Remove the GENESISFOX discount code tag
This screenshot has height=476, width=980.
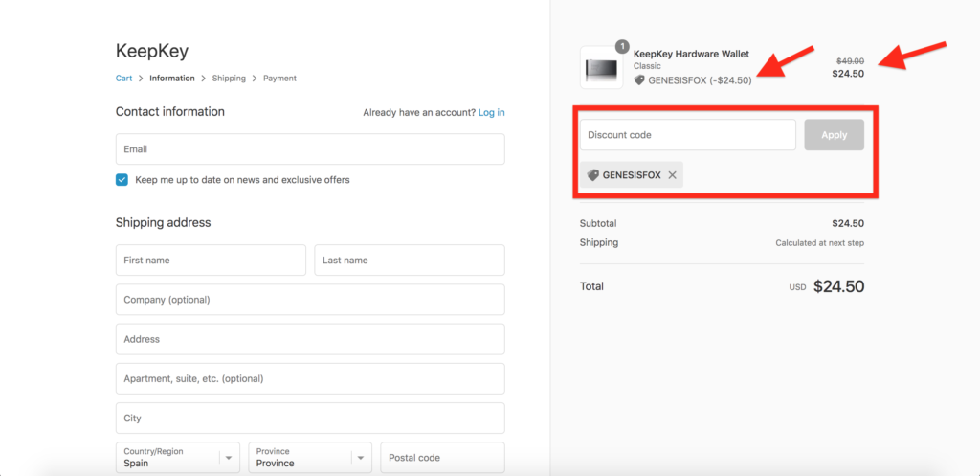(672, 176)
